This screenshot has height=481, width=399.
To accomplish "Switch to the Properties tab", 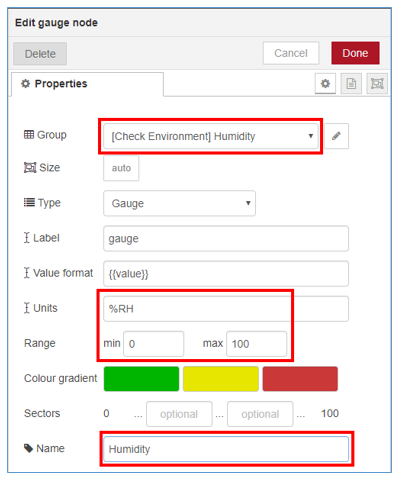I will coord(87,84).
